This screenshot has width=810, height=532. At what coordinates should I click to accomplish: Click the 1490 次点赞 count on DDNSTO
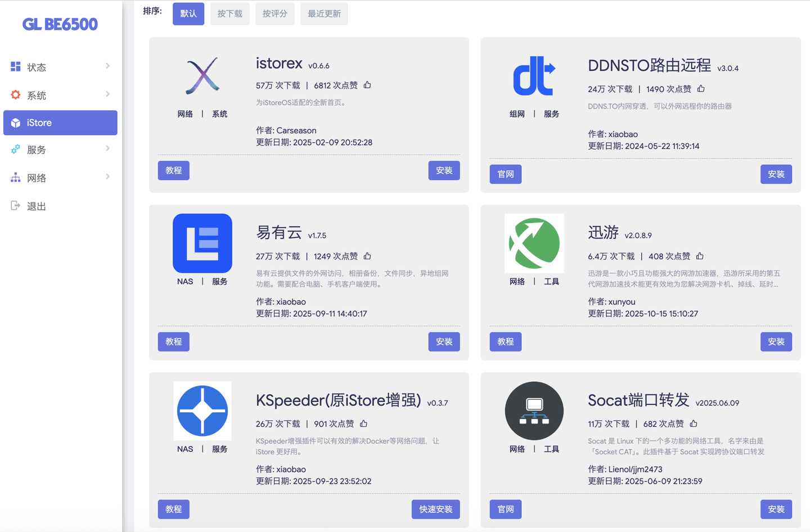(x=669, y=89)
